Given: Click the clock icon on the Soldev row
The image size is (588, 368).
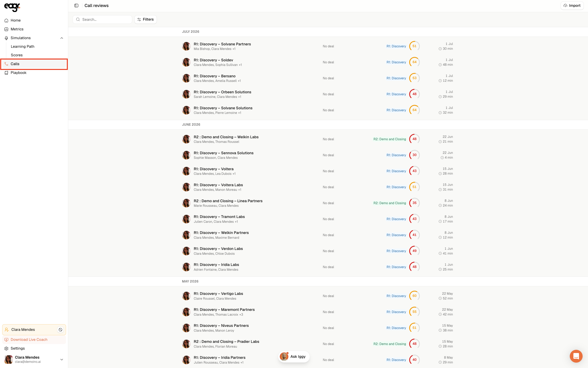Looking at the screenshot, I should 440,65.
